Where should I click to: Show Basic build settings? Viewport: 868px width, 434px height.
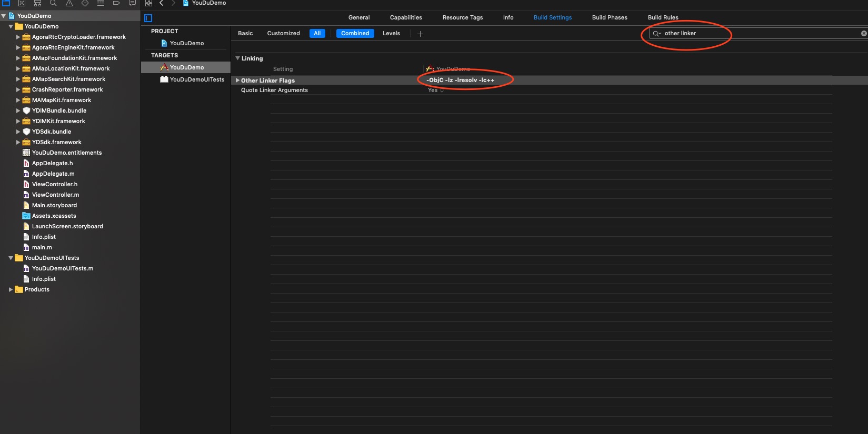(245, 33)
